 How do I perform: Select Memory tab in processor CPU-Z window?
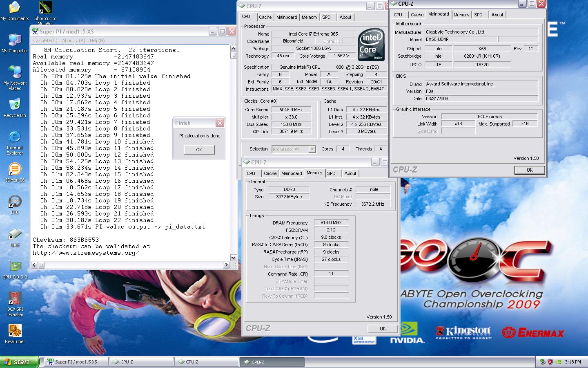(x=310, y=17)
